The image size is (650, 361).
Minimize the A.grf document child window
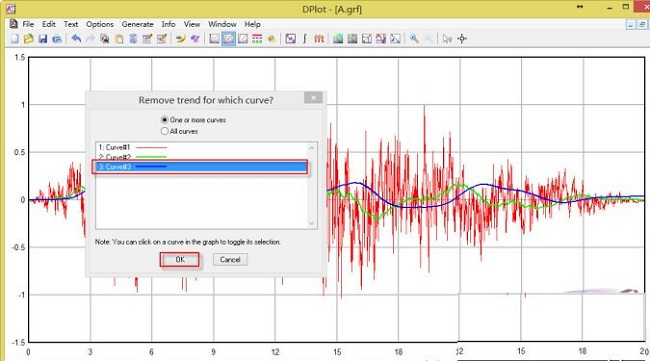[x=631, y=25]
